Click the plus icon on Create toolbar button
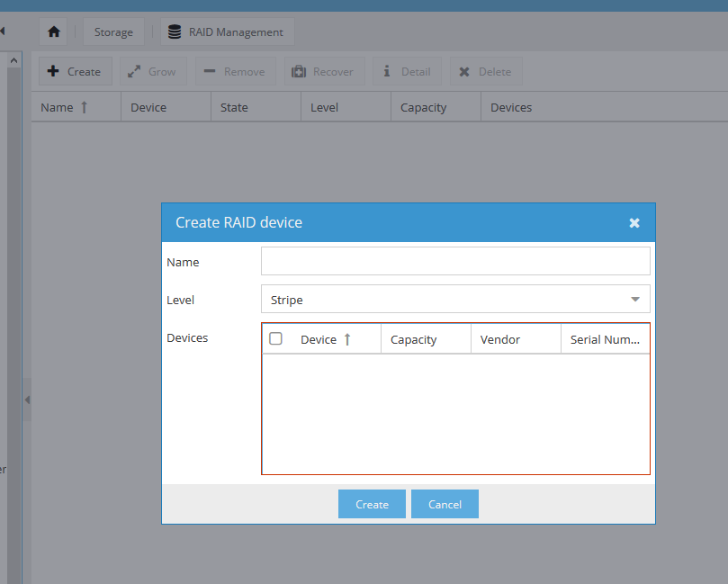The width and height of the screenshot is (728, 584). (53, 71)
